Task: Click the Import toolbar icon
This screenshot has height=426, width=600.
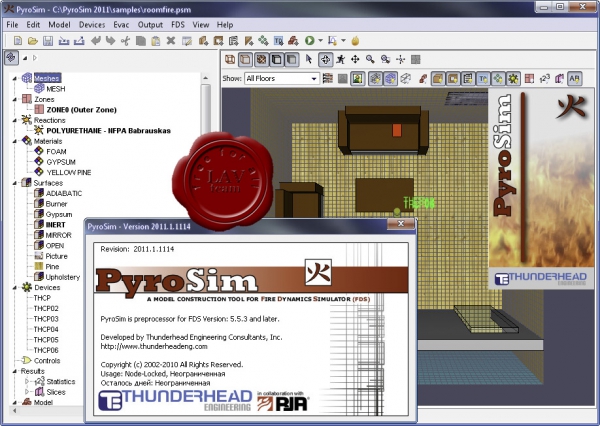Action: 64,41
